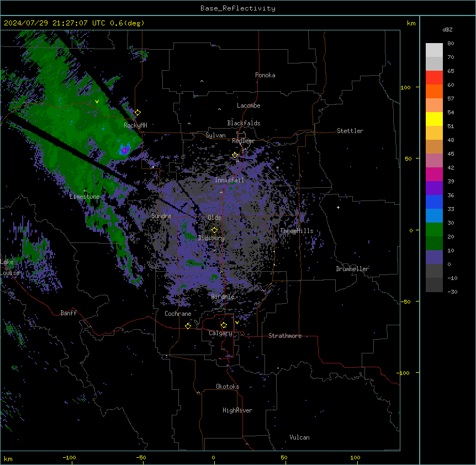This screenshot has width=476, height=465.
Task: Click the intense blue-magenta storm cell near RockyMH
Action: [124, 150]
